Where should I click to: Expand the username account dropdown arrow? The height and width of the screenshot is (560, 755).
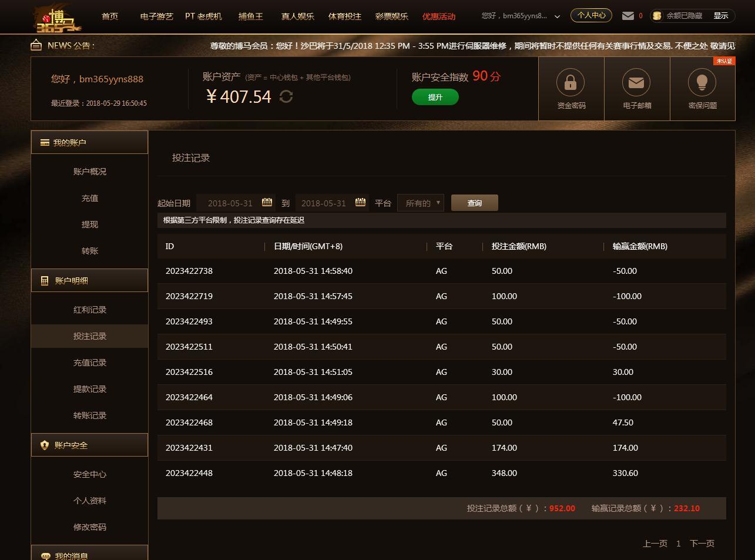click(x=557, y=16)
